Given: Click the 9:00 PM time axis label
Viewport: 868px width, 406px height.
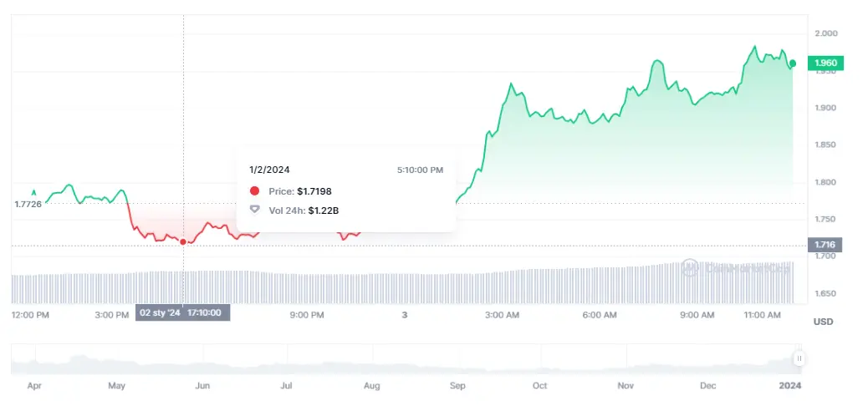Looking at the screenshot, I should point(307,315).
